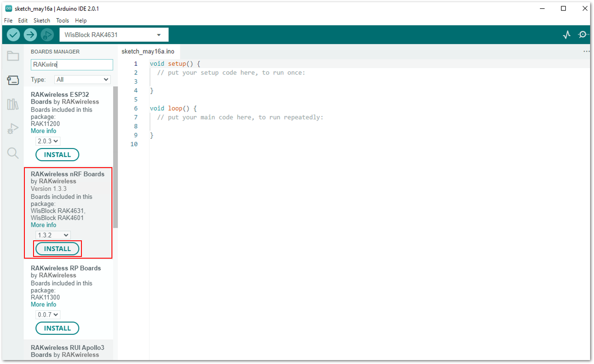Open the editor tab options ellipsis

(586, 51)
